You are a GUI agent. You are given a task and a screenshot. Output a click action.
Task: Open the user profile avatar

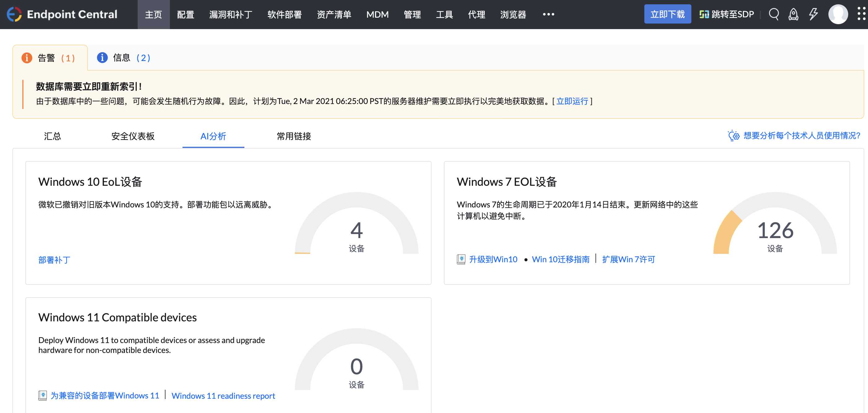click(838, 14)
